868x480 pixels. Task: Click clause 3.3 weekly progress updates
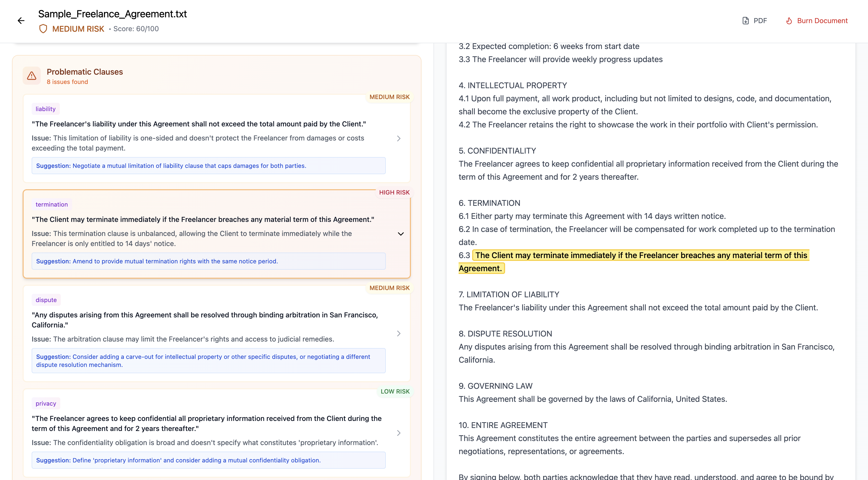coord(561,59)
